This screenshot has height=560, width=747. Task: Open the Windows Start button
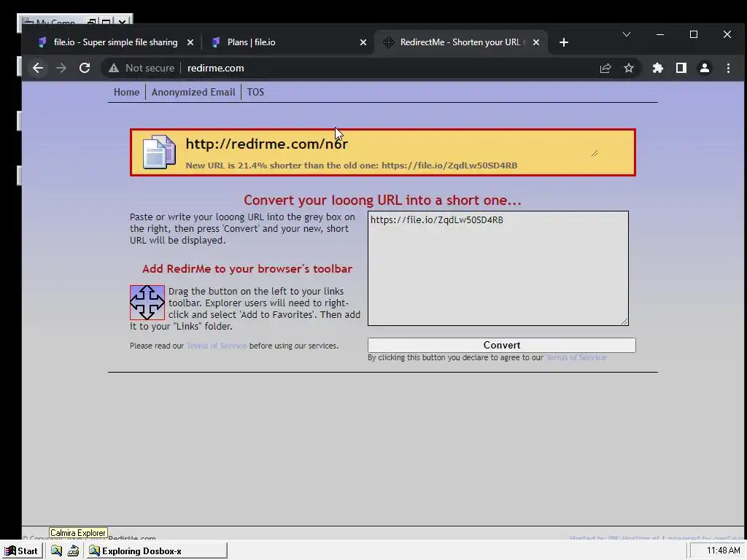point(21,551)
